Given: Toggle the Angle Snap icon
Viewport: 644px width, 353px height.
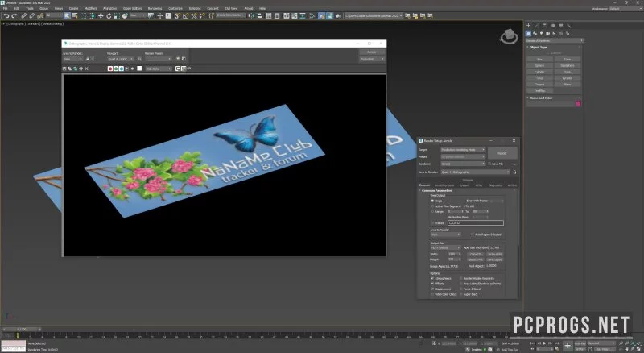Looking at the screenshot, I should coord(186,15).
